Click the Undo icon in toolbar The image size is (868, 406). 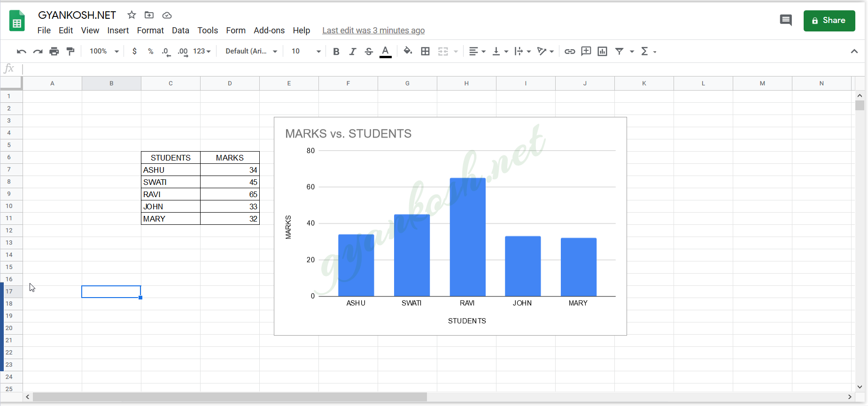tap(21, 51)
